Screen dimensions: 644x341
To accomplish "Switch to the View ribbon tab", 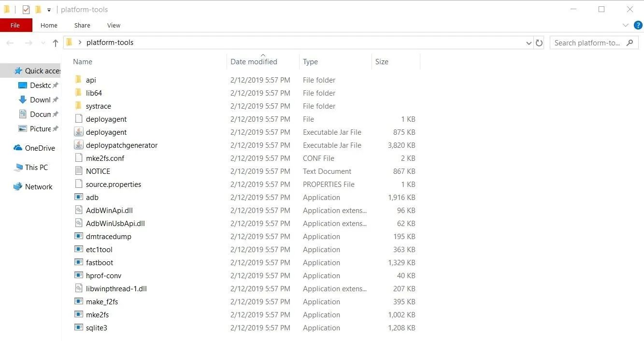I will pyautogui.click(x=114, y=25).
